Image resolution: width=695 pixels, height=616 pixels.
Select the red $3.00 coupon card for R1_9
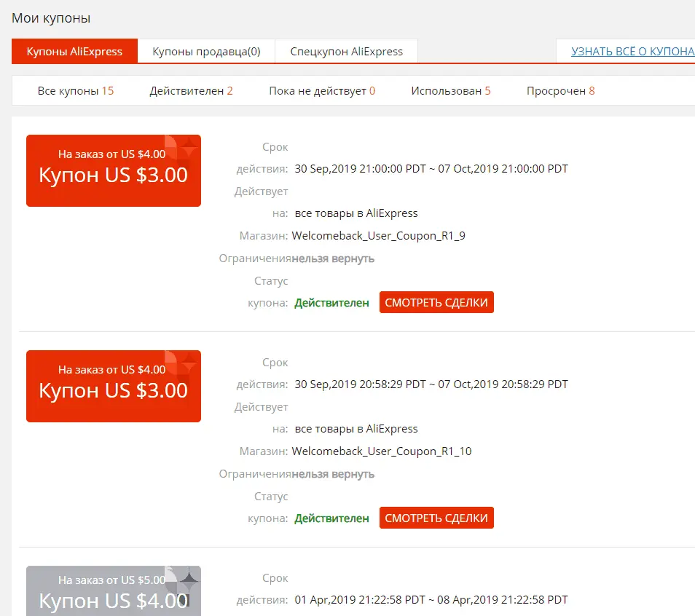114,170
